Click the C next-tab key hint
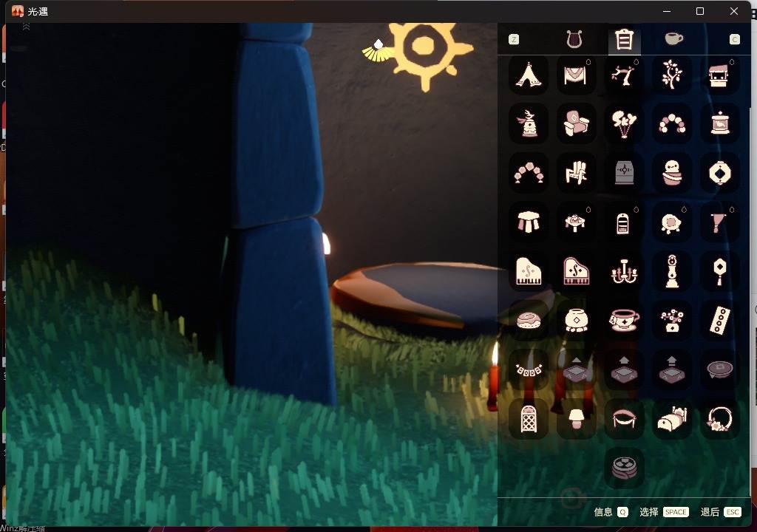The width and height of the screenshot is (757, 532). (734, 40)
